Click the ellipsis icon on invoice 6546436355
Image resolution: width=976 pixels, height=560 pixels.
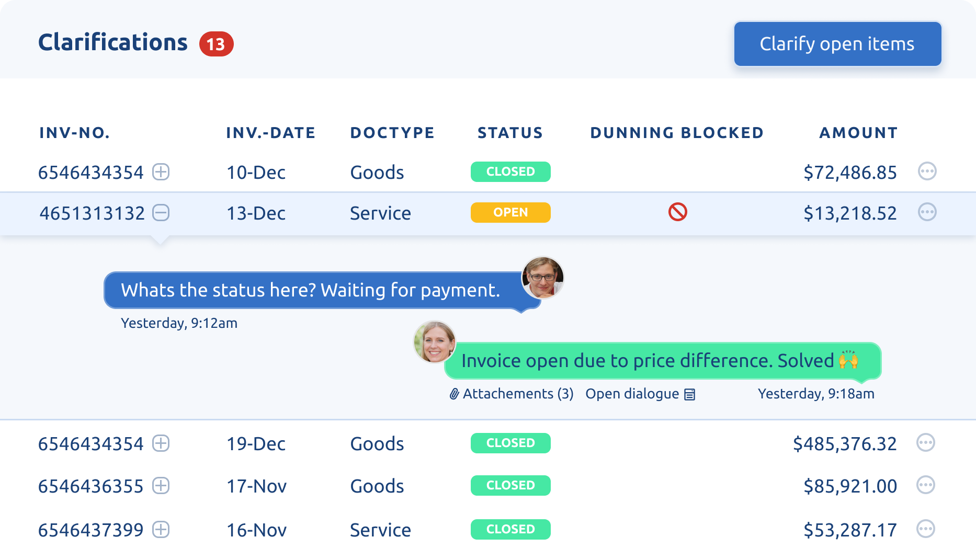[926, 486]
